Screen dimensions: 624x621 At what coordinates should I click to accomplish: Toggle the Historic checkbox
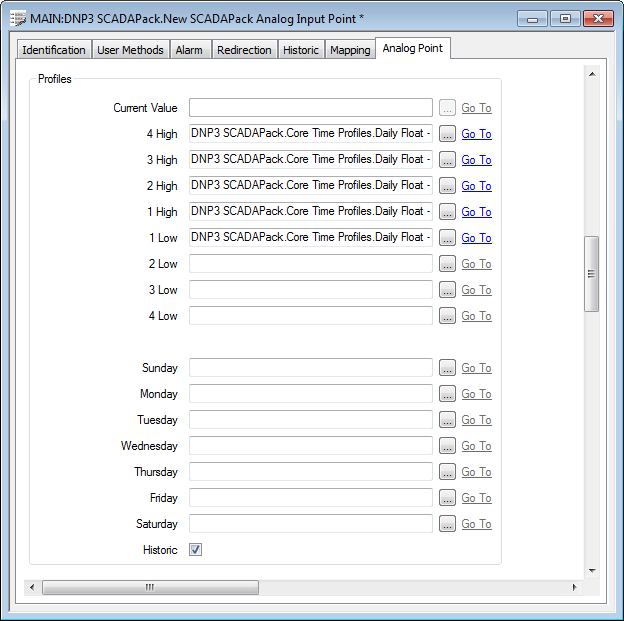pyautogui.click(x=195, y=550)
